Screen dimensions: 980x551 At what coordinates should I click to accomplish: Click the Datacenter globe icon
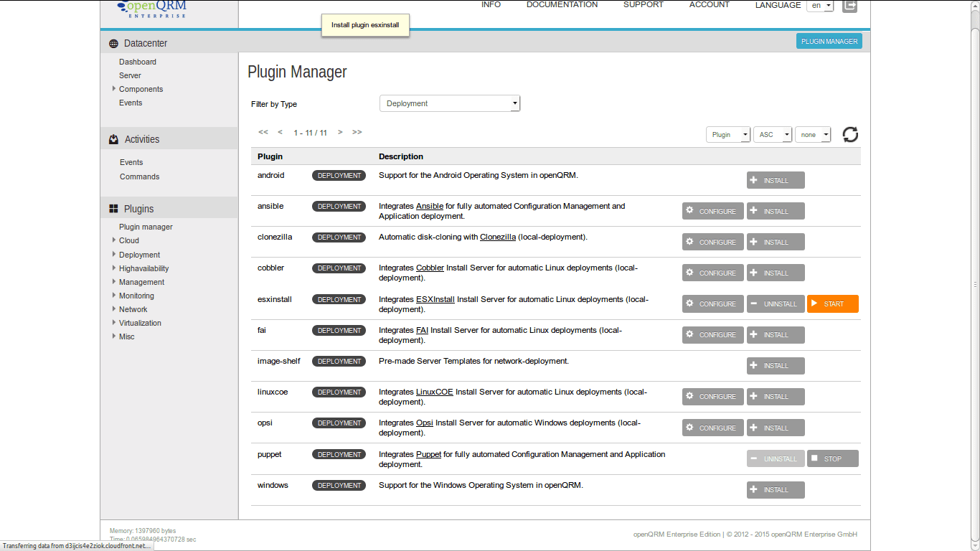[x=113, y=44]
